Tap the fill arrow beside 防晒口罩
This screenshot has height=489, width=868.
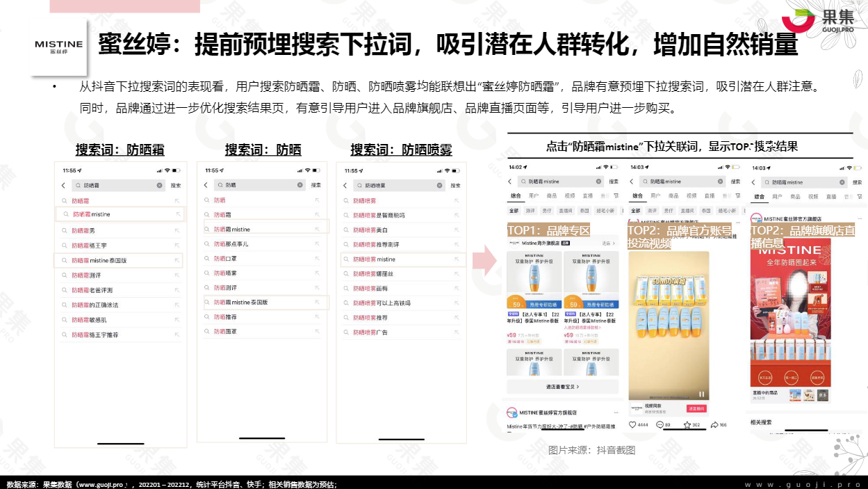coord(318,259)
